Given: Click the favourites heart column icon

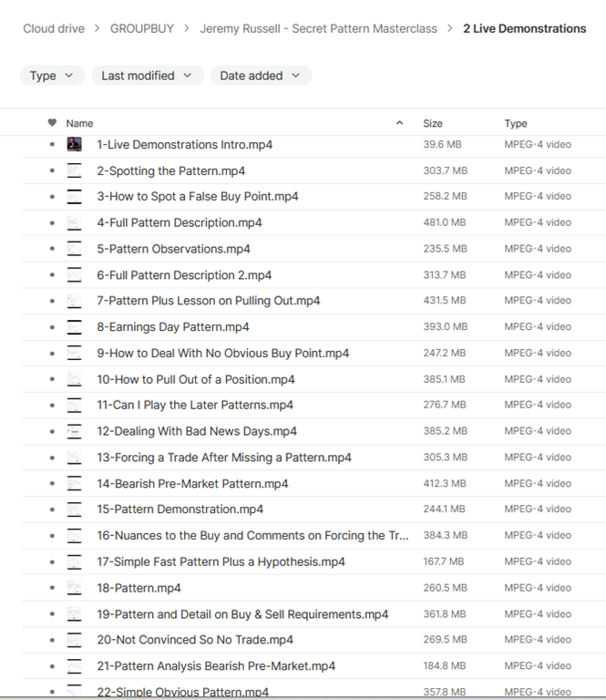Looking at the screenshot, I should (52, 123).
